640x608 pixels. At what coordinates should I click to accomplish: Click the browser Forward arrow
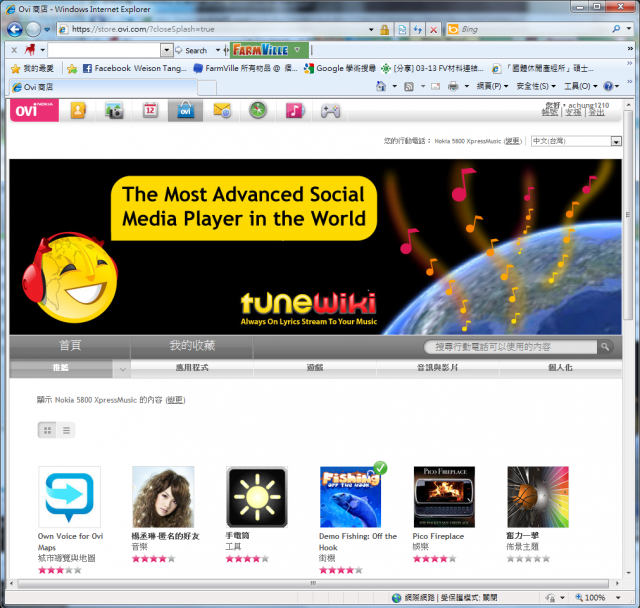click(x=33, y=29)
